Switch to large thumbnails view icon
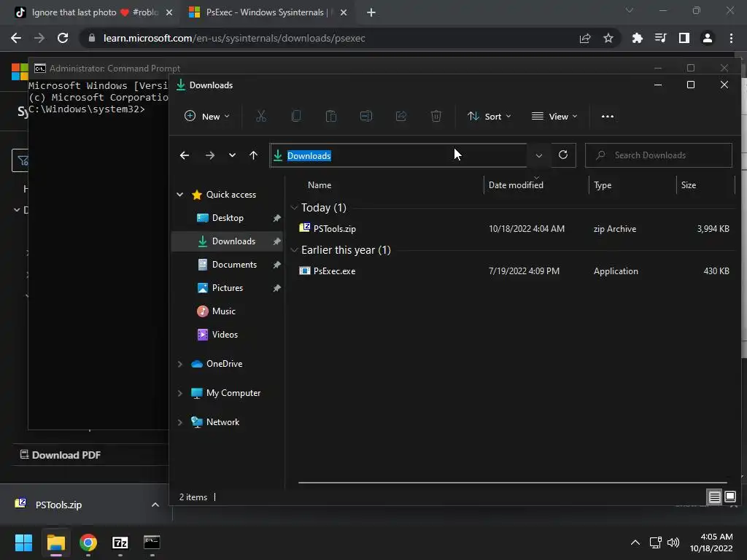The image size is (747, 560). (729, 497)
